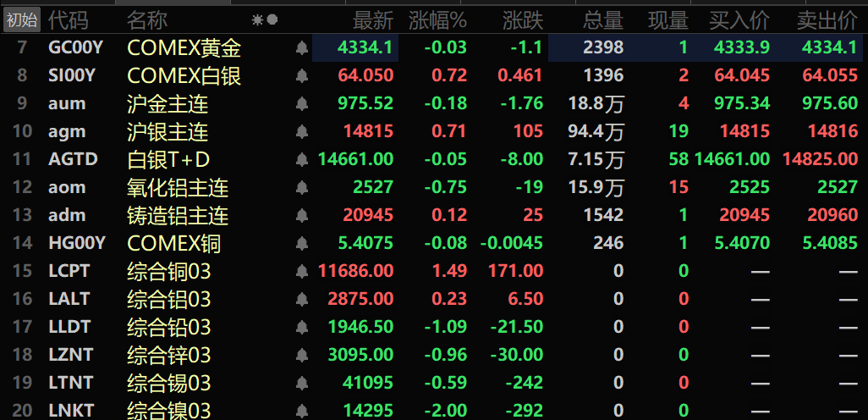This screenshot has height=420, width=868.
Task: Click the bell icon on 铸造铝主连 row
Action: 302,216
